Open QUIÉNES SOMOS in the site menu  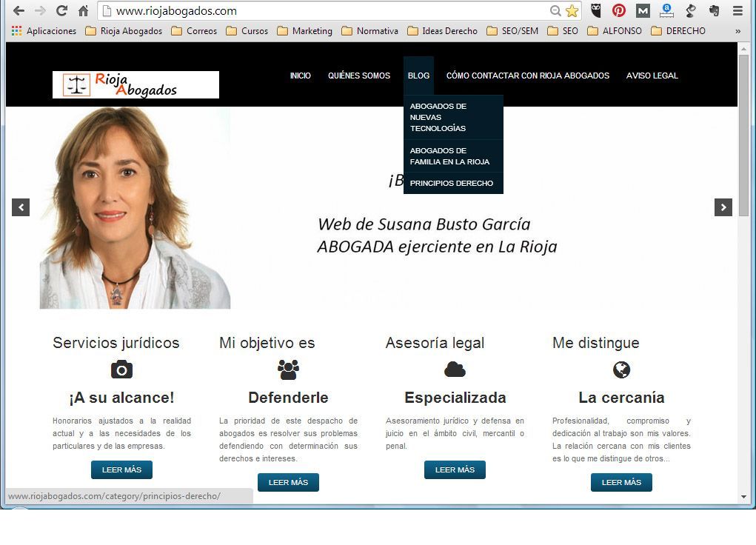pos(359,76)
